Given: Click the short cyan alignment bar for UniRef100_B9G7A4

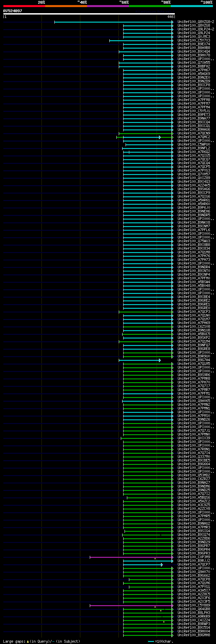Looking at the screenshot, I should pyautogui.click(x=140, y=360).
